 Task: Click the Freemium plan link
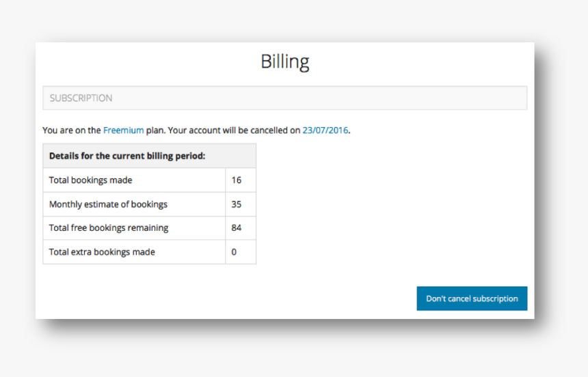(123, 130)
